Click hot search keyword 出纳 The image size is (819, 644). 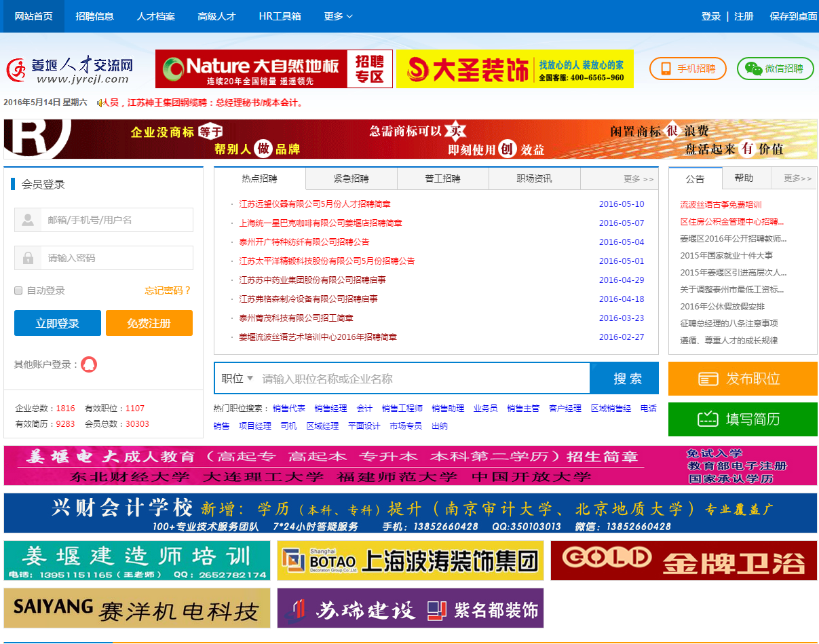[439, 426]
